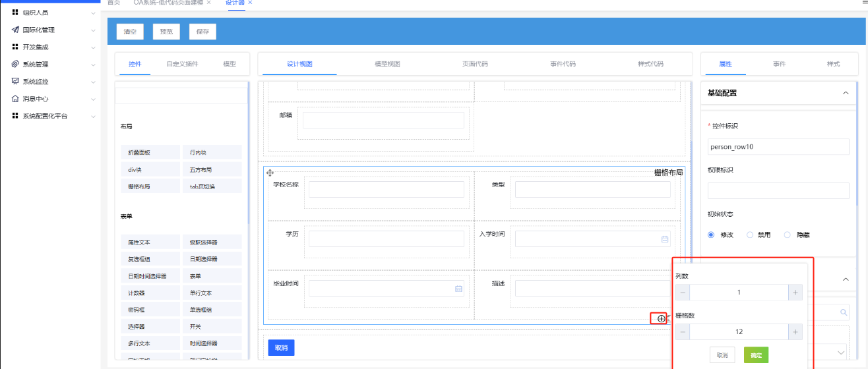The image size is (868, 369).
Task: Collapse the 基础配置 section
Action: pyautogui.click(x=846, y=94)
